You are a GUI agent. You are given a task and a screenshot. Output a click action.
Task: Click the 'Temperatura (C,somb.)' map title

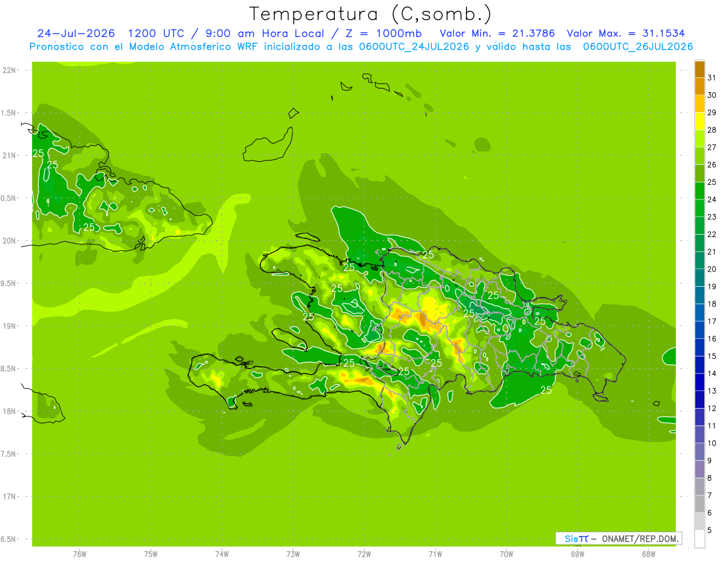coord(370,13)
